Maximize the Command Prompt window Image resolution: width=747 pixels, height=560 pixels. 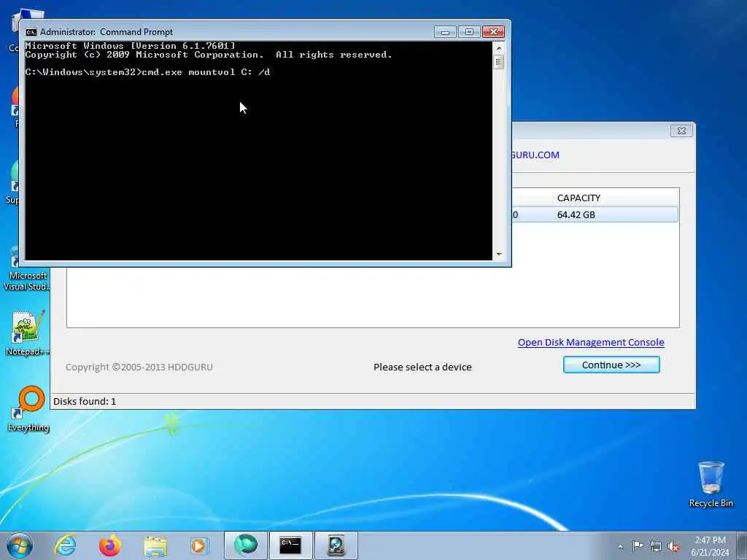coord(469,32)
